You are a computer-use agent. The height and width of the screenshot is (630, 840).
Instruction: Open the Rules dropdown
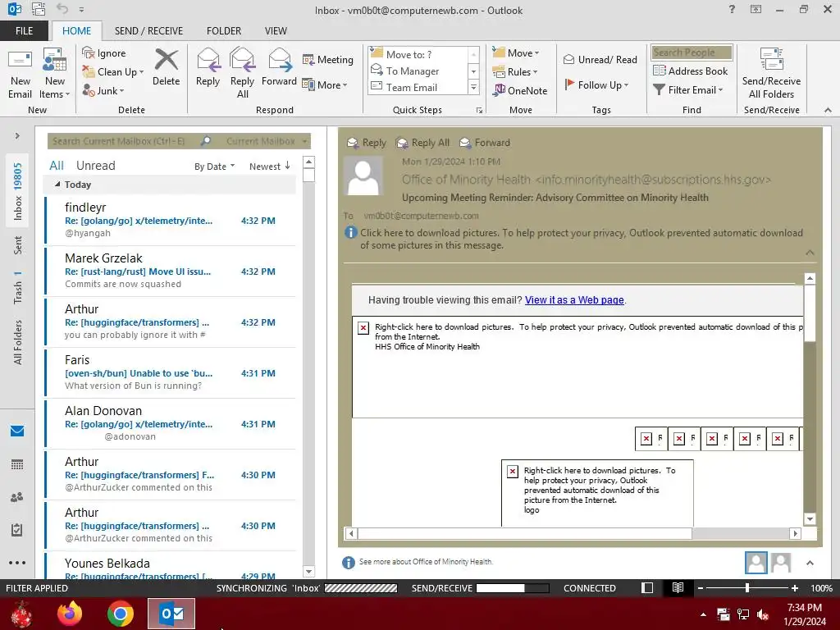click(x=515, y=71)
